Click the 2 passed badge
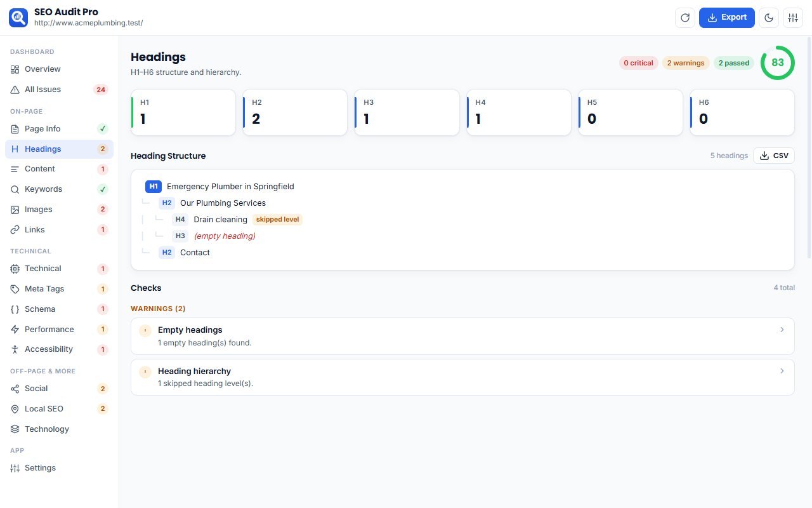Viewport: 812px width, 508px height. pyautogui.click(x=734, y=63)
